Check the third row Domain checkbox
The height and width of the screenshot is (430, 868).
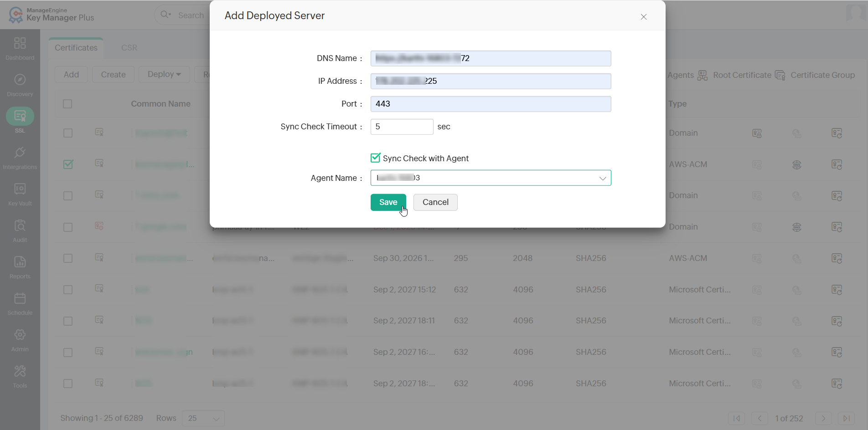[68, 196]
